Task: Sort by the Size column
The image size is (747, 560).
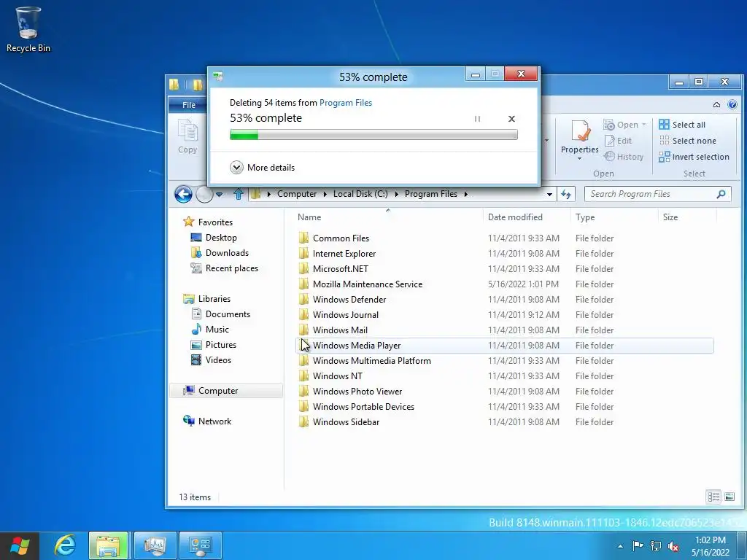Action: point(687,217)
